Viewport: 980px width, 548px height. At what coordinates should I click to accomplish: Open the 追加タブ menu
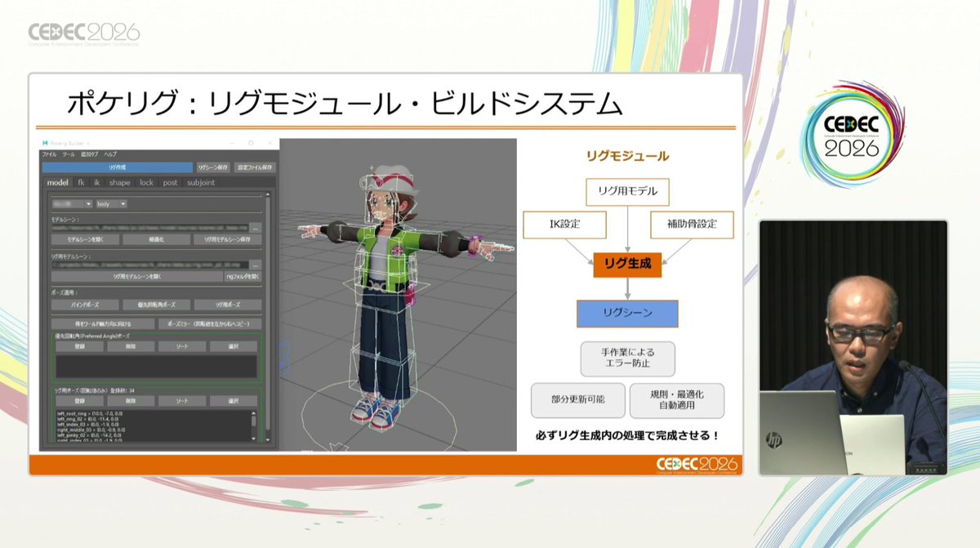point(89,154)
